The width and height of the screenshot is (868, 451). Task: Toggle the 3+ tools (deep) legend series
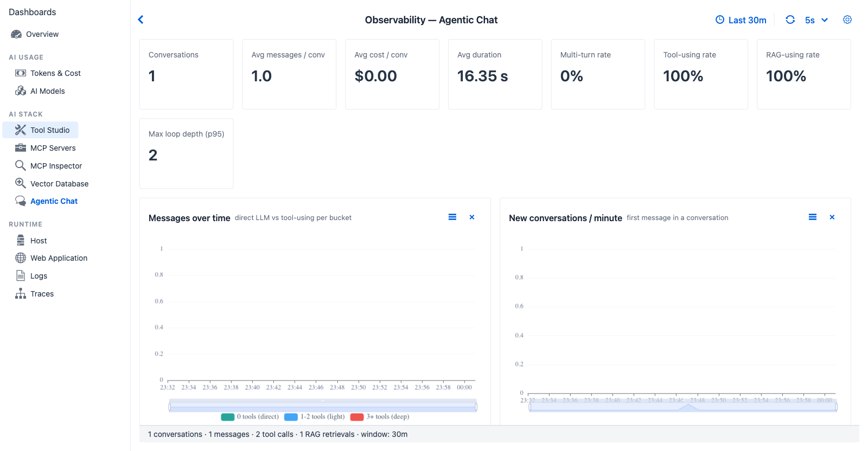click(380, 417)
